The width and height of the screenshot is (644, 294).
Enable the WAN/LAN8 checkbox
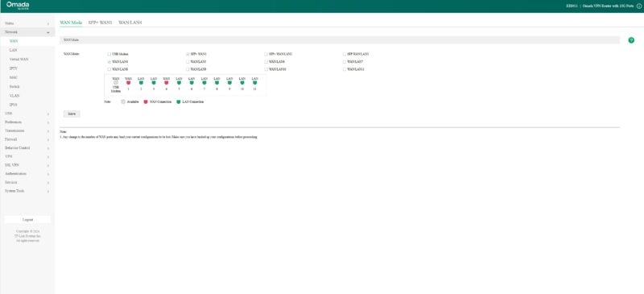[109, 69]
